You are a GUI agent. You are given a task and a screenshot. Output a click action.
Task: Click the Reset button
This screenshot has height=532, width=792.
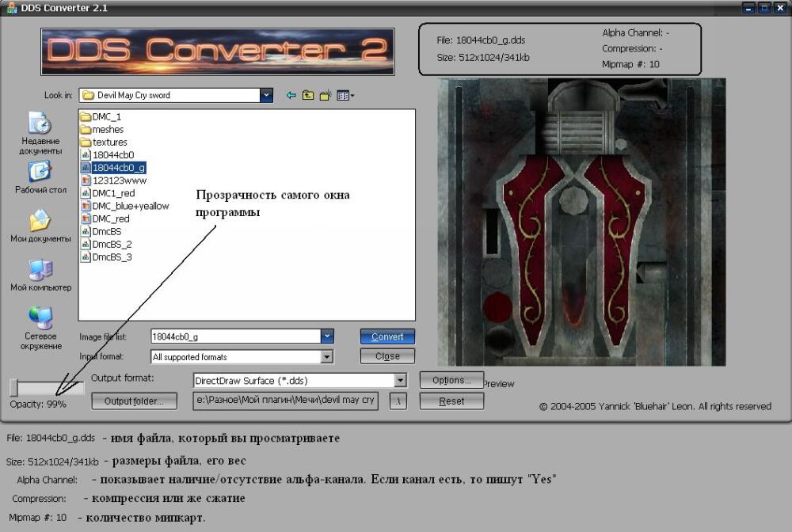tap(451, 401)
